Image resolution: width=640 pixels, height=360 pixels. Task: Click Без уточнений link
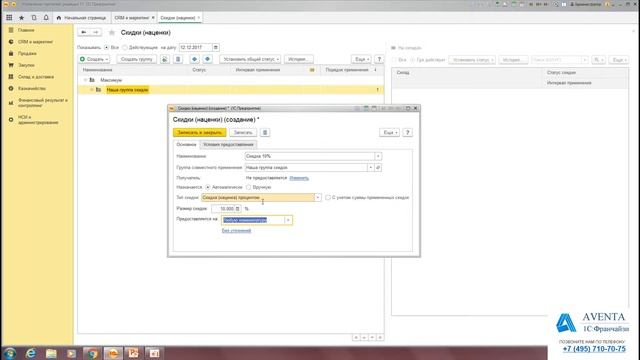(x=236, y=231)
